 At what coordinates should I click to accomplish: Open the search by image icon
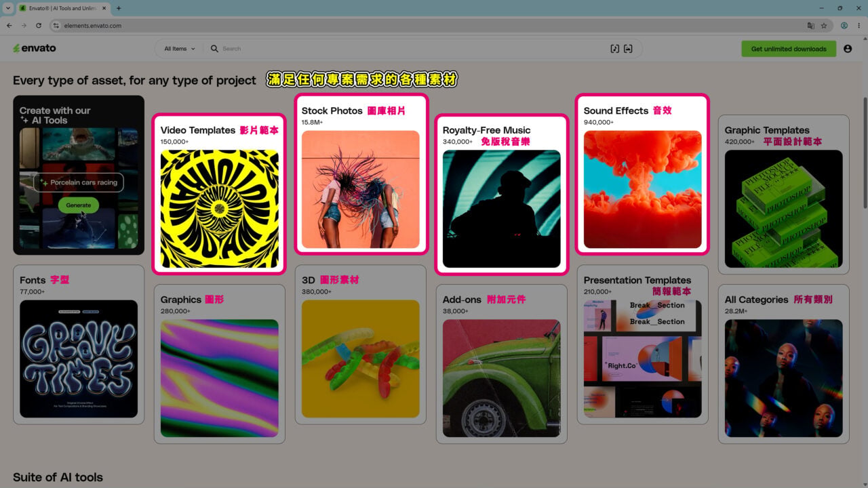(x=628, y=49)
